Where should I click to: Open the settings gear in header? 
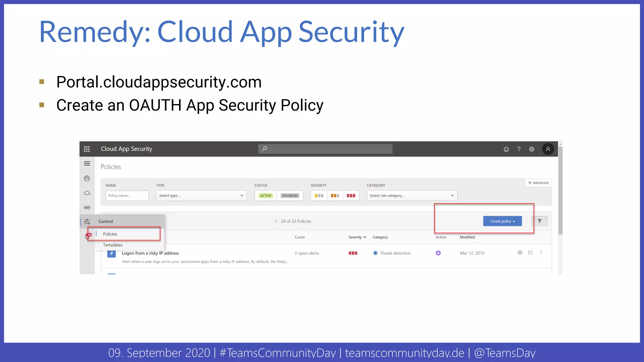[532, 149]
